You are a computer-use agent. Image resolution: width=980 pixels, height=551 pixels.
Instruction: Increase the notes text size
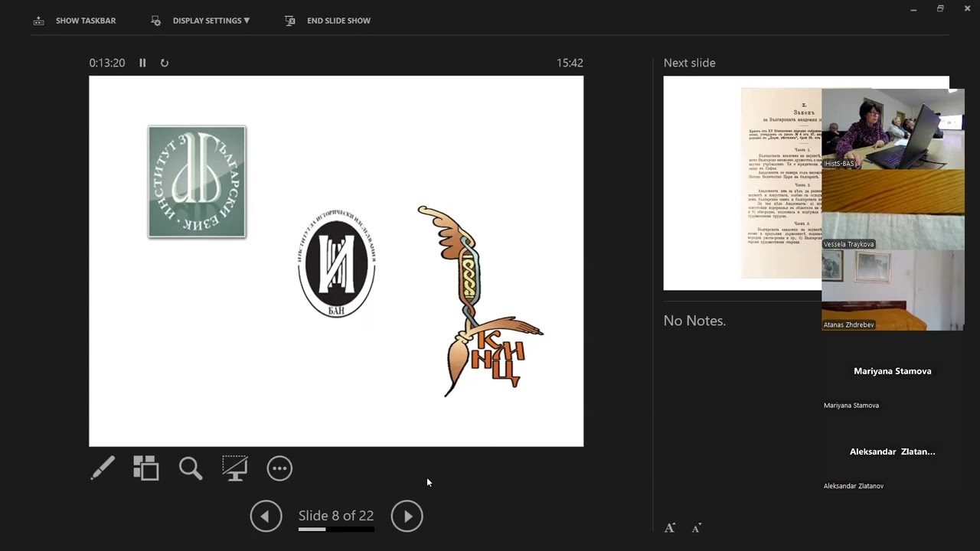coord(670,528)
